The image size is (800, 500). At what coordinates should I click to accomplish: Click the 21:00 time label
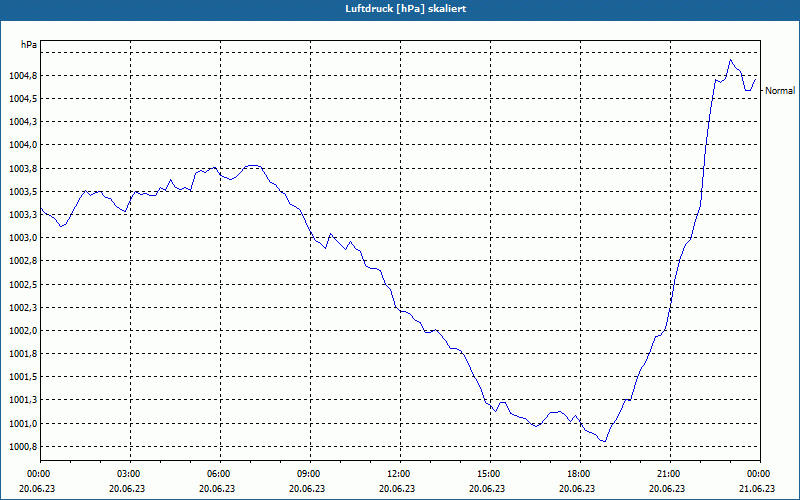(668, 474)
